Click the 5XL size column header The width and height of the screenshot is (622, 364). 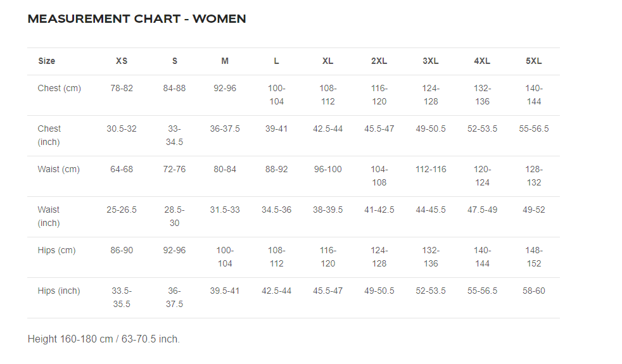[533, 61]
